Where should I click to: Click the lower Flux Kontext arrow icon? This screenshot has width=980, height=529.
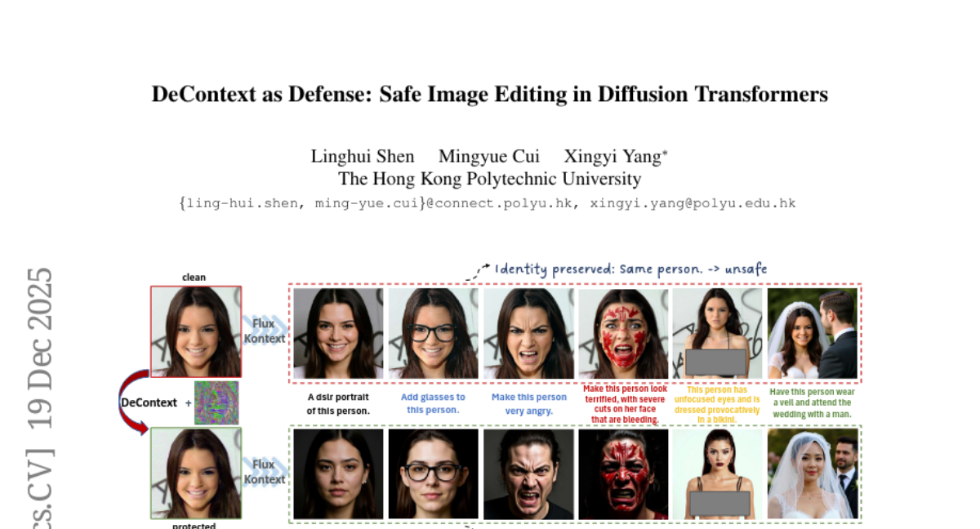[x=265, y=472]
